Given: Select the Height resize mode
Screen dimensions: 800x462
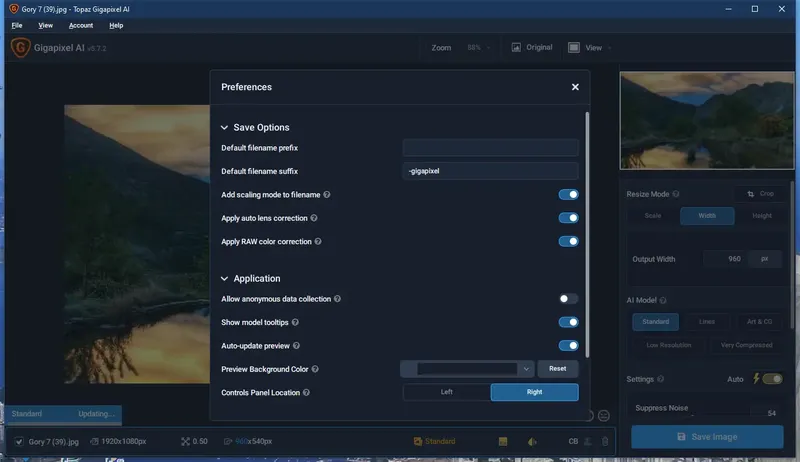Looking at the screenshot, I should click(x=762, y=216).
